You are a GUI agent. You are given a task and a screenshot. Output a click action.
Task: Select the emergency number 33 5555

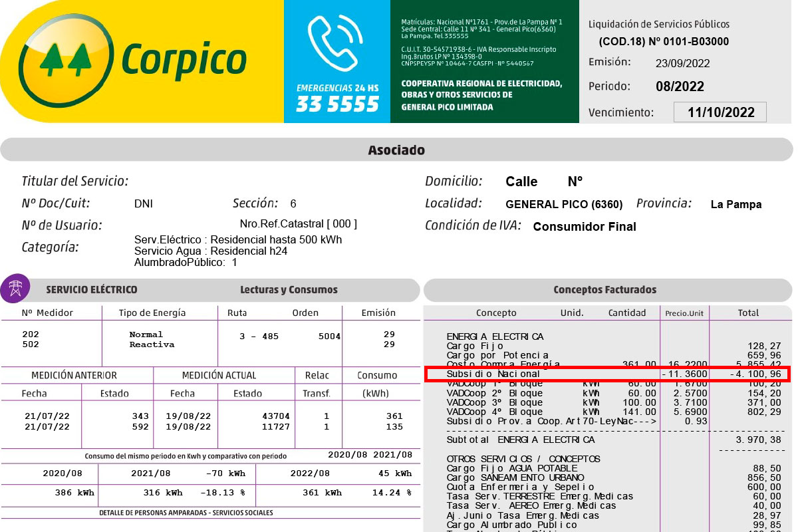tap(337, 104)
